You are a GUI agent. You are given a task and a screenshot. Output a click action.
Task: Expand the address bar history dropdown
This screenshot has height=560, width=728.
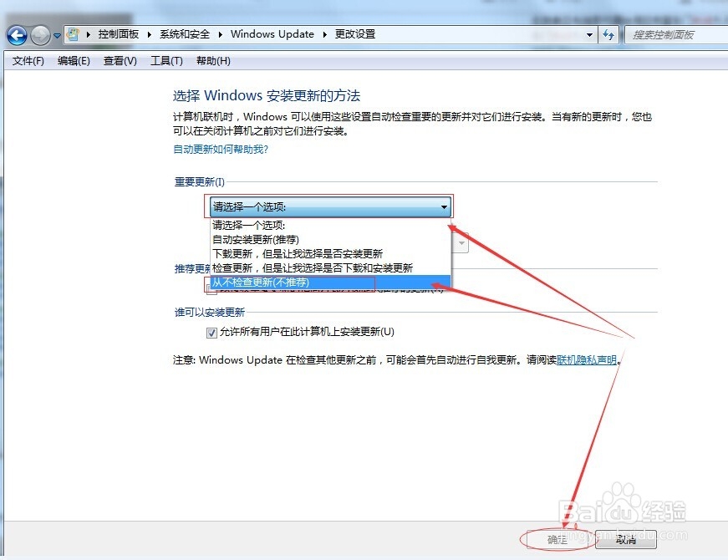(589, 35)
